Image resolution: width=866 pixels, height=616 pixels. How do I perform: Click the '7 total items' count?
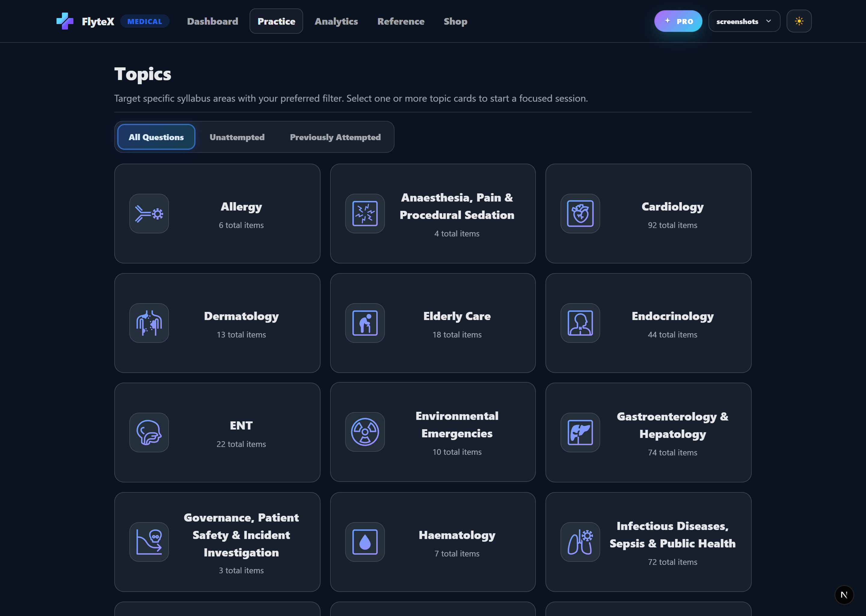(457, 554)
